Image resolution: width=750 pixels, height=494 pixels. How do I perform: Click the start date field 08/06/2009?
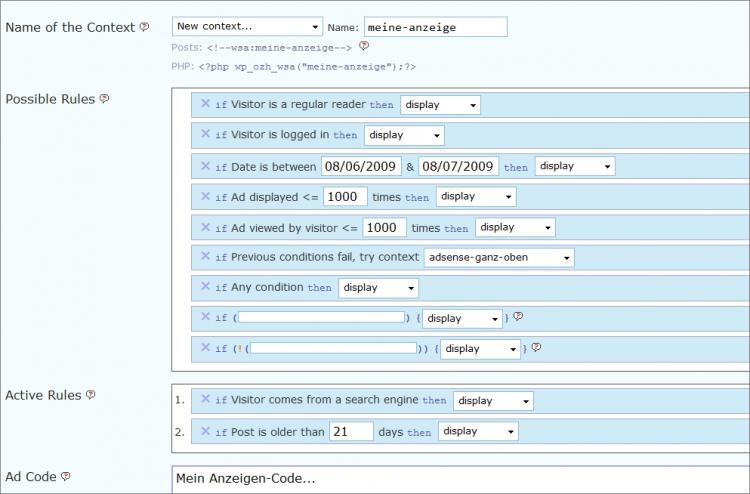[361, 166]
